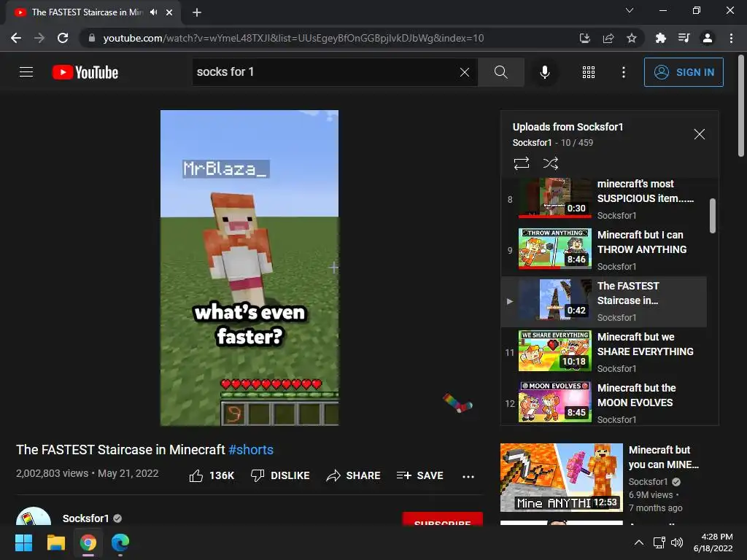
Task: Close the YouTube browser tab
Action: click(x=169, y=12)
